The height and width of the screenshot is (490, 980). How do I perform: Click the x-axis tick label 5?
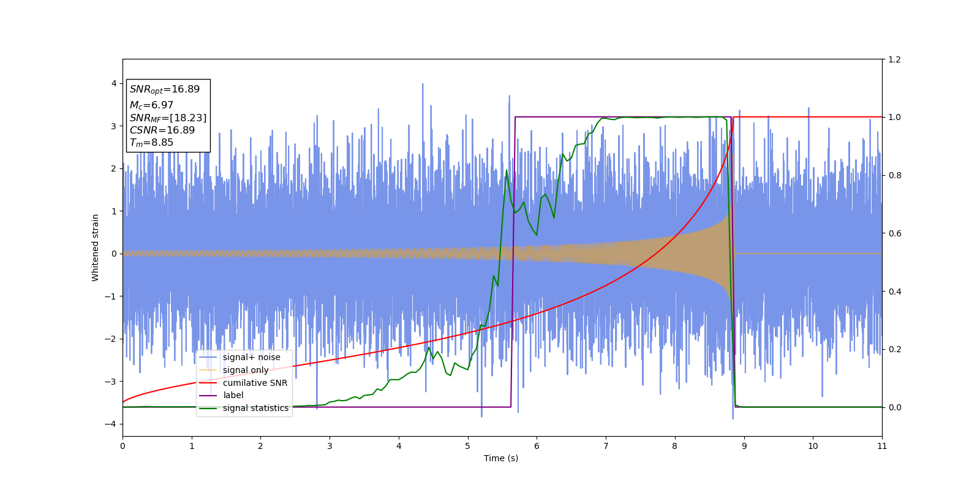click(468, 446)
